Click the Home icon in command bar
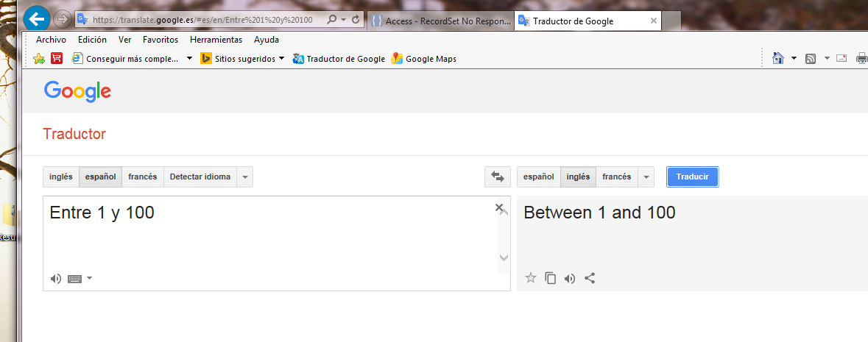The height and width of the screenshot is (342, 868). click(x=778, y=58)
